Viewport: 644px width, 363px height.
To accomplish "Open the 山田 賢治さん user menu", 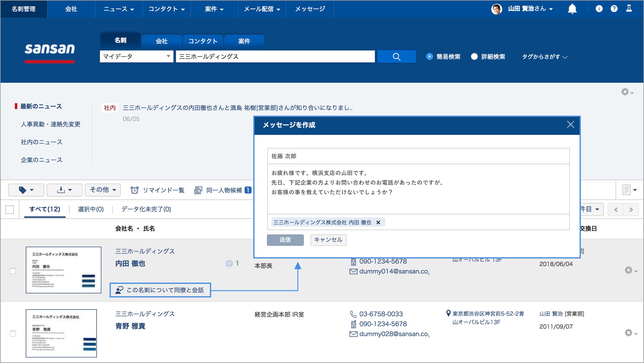I will (530, 9).
